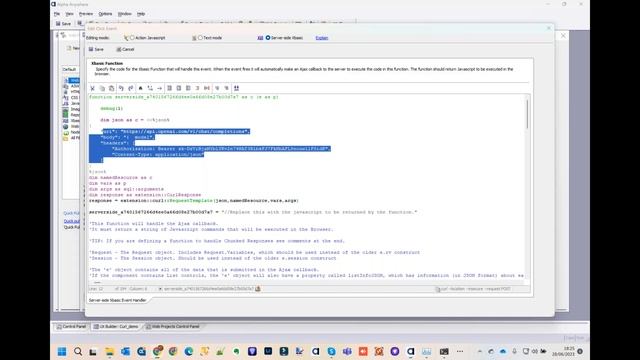Save the click event dialog
The width and height of the screenshot is (640, 360).
(96, 49)
